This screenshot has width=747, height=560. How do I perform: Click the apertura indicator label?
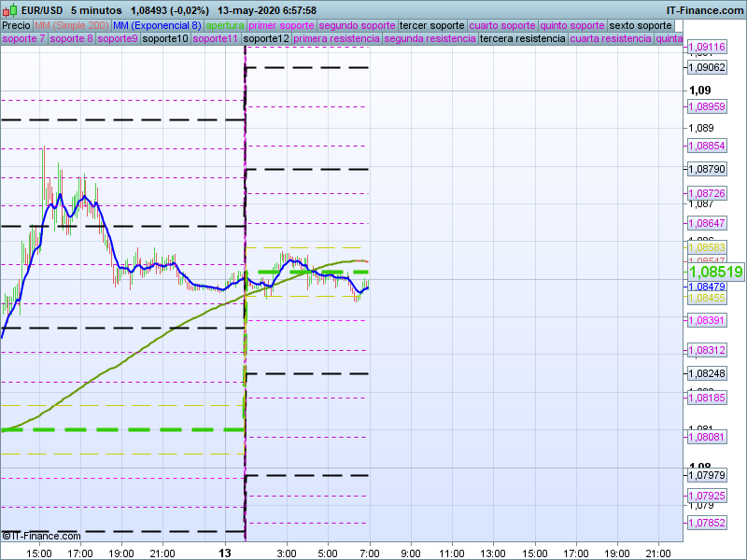[x=225, y=25]
